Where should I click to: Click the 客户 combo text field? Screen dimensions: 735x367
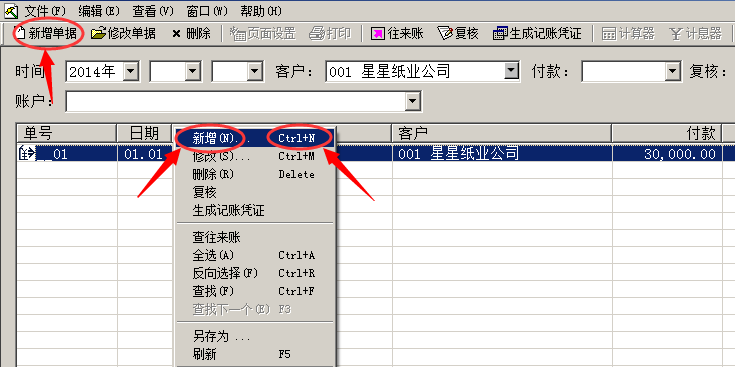(x=415, y=72)
